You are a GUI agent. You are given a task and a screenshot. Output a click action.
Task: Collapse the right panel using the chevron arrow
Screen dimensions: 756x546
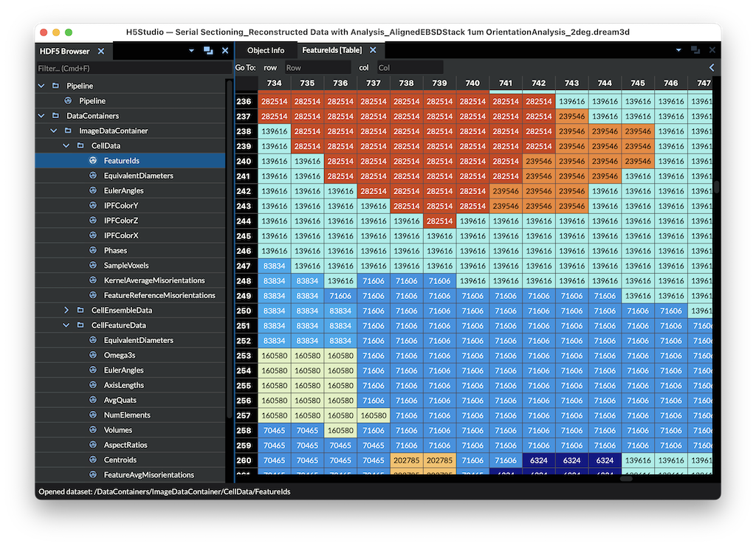coord(711,67)
